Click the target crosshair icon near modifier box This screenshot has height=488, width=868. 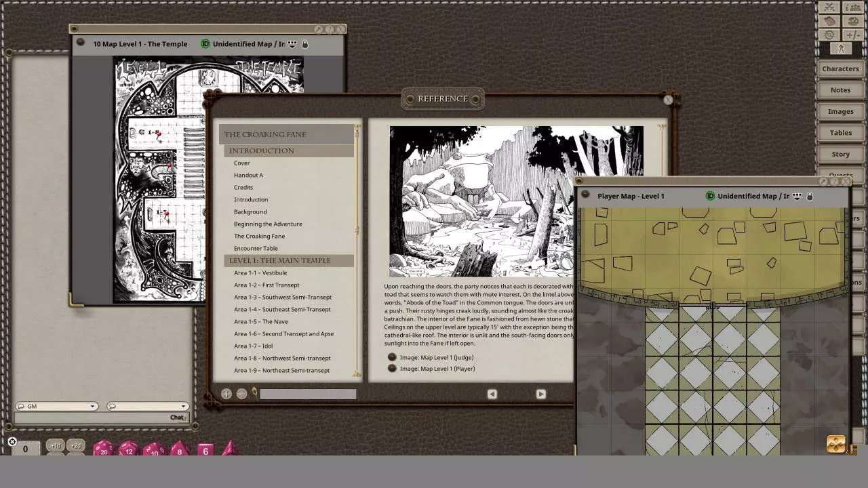pos(12,442)
